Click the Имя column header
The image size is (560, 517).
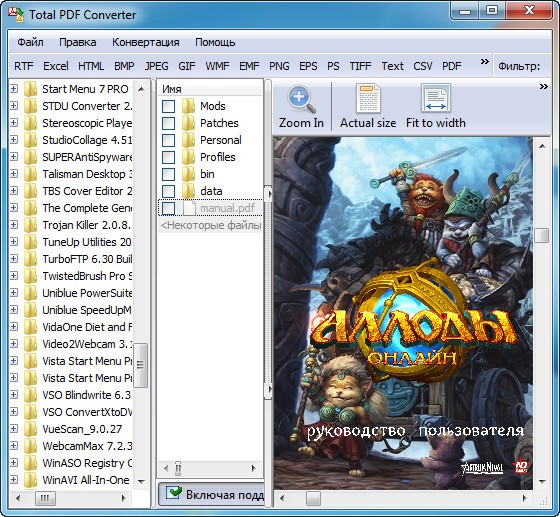[210, 89]
